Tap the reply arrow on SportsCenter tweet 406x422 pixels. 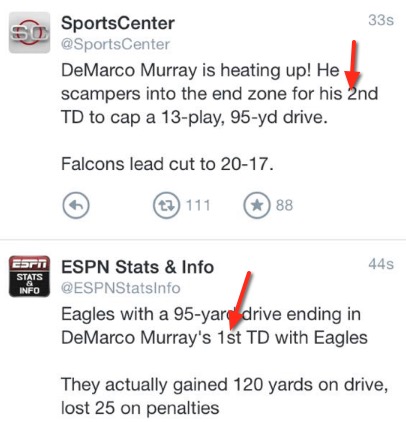[x=76, y=205]
